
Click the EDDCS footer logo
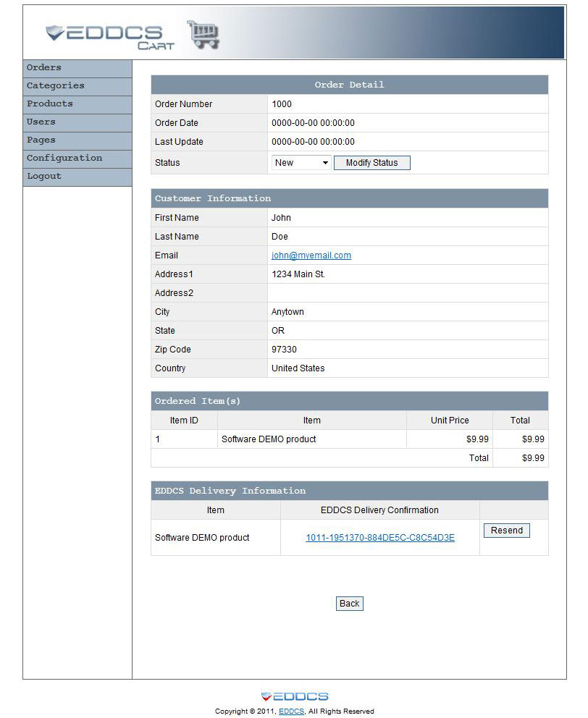click(295, 696)
